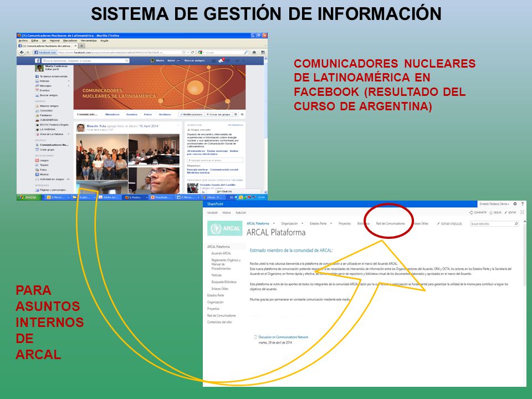Click the ARCAL logo in SharePoint

[x=224, y=228]
